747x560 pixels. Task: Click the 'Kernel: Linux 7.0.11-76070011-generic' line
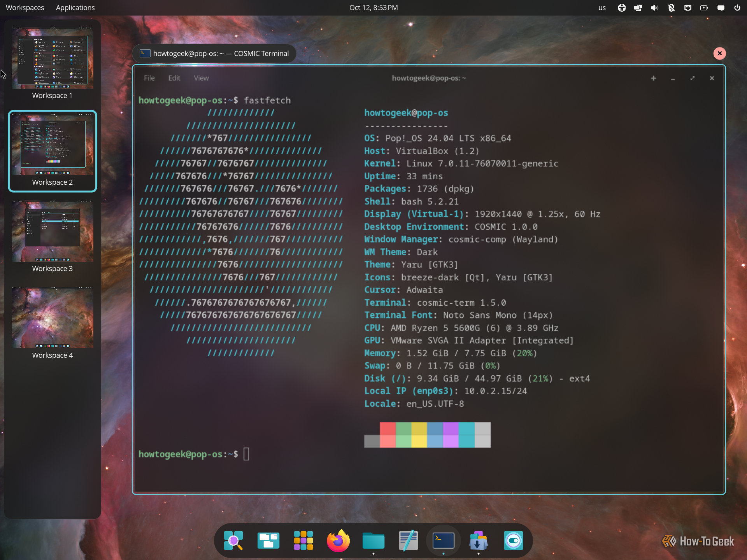coord(461,164)
